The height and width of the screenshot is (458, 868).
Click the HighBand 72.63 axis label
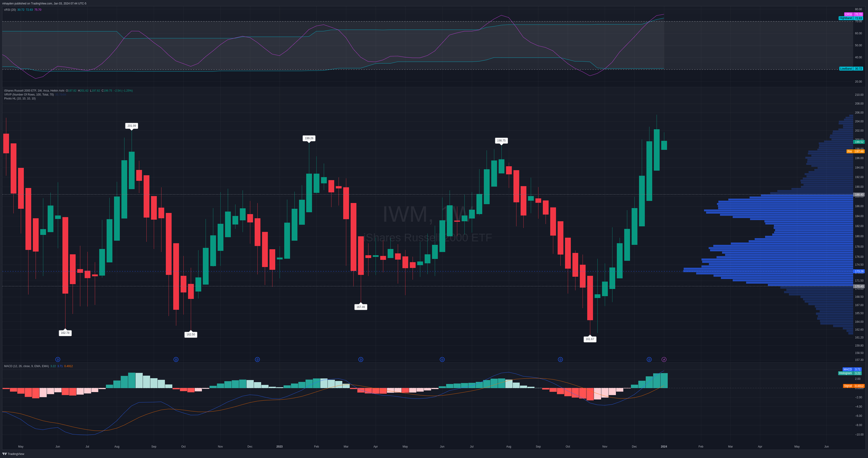851,18
